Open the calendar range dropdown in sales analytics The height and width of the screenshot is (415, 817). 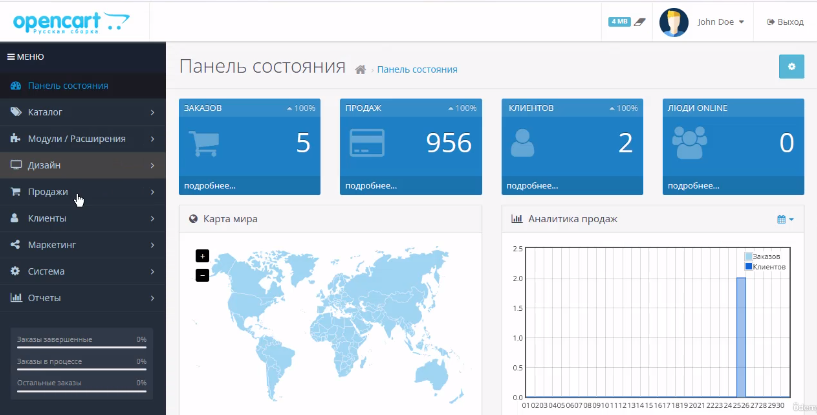785,219
